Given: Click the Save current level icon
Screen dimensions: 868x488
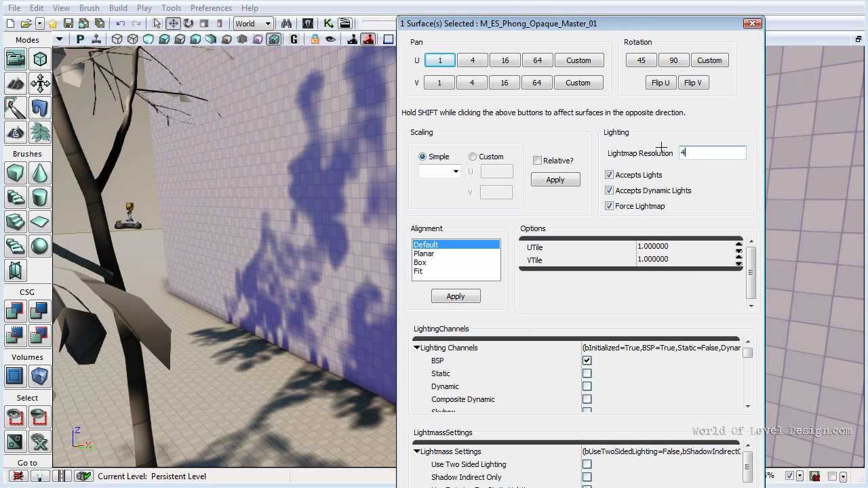Looking at the screenshot, I should point(70,23).
